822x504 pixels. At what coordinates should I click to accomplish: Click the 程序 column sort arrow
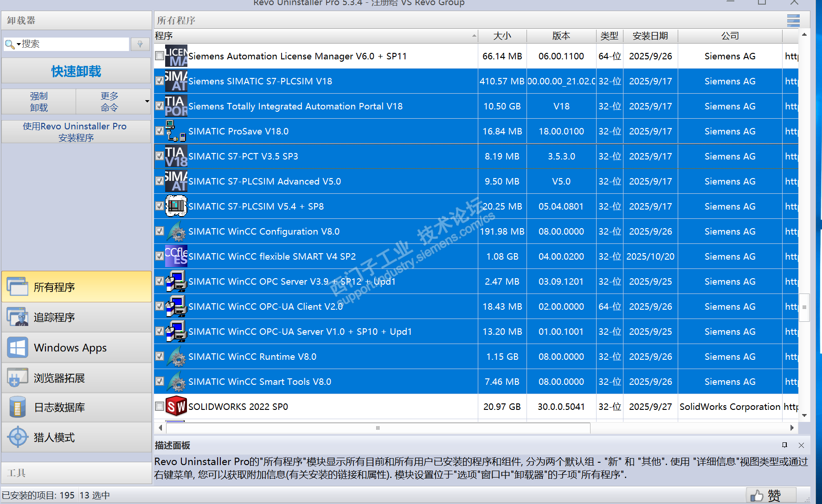[x=474, y=36]
